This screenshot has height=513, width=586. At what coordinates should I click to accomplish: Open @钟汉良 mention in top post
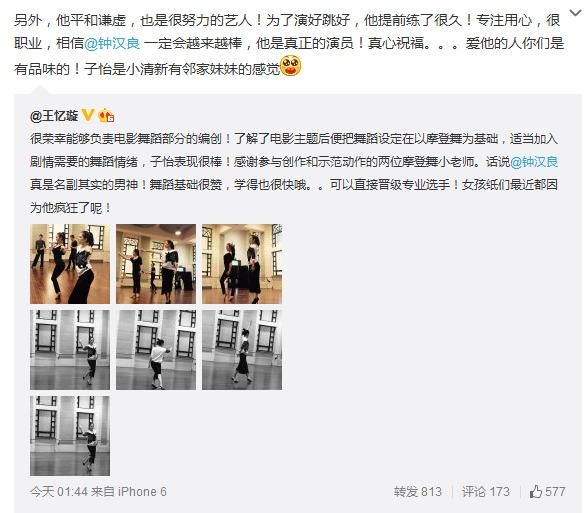point(112,43)
